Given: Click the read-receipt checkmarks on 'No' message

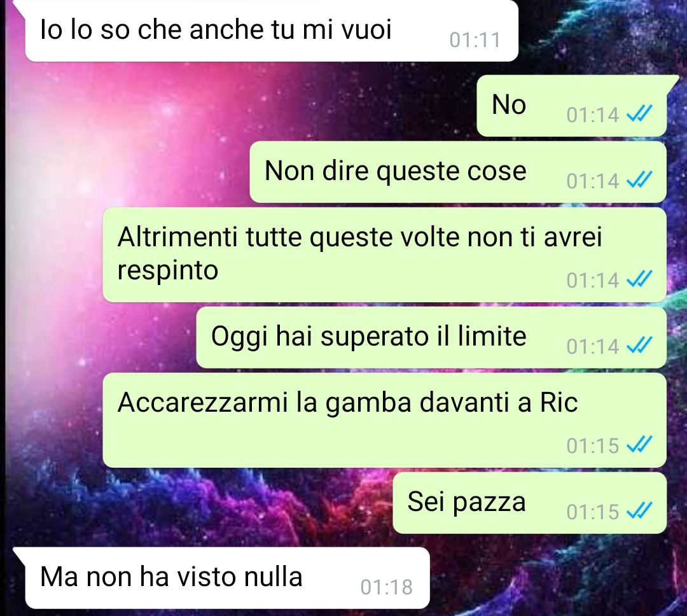Looking at the screenshot, I should [640, 115].
